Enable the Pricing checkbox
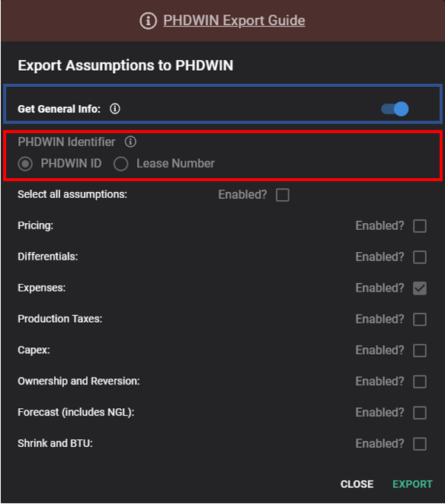The width and height of the screenshot is (445, 504). tap(420, 226)
